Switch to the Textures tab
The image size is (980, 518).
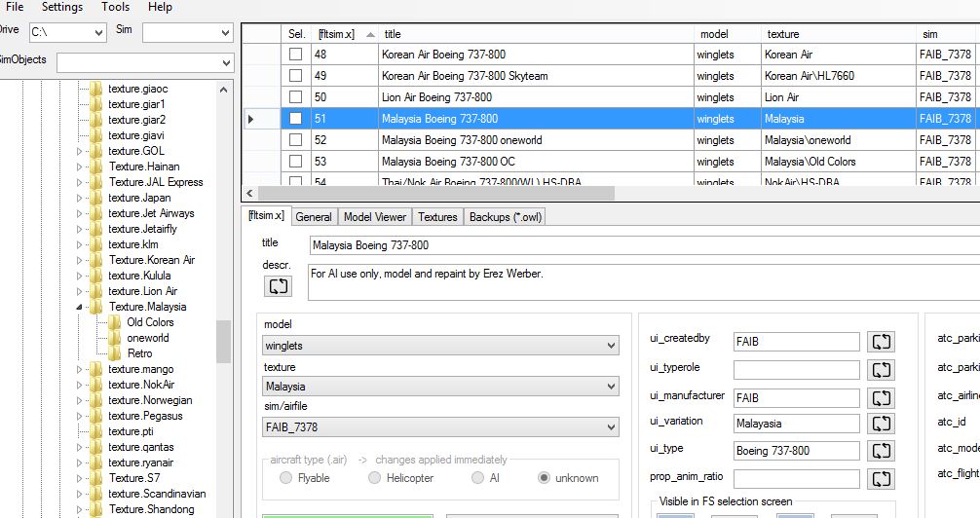click(437, 217)
